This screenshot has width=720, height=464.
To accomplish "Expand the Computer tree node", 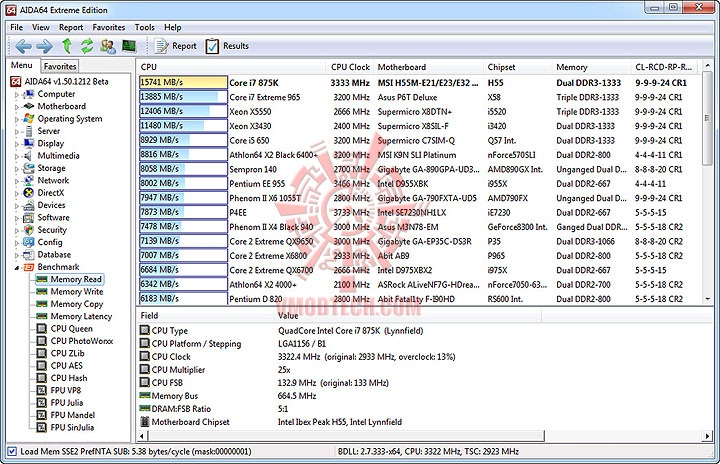I will (17, 95).
